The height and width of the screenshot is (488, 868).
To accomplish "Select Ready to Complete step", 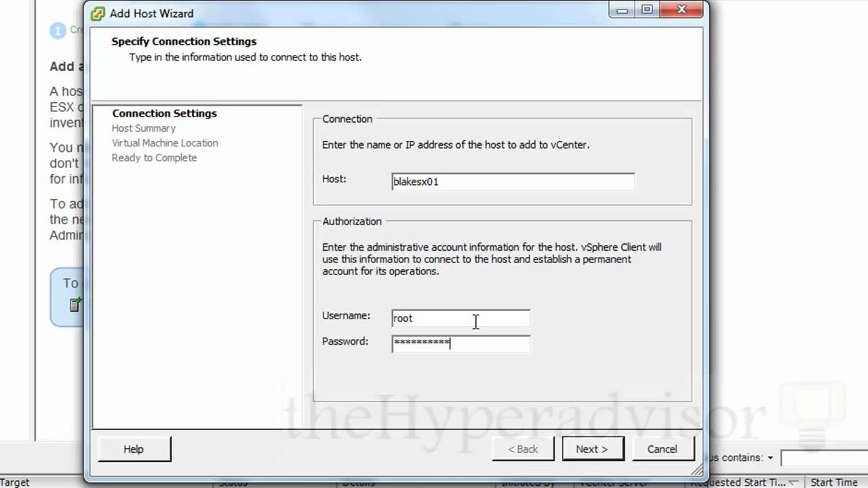I will 155,158.
